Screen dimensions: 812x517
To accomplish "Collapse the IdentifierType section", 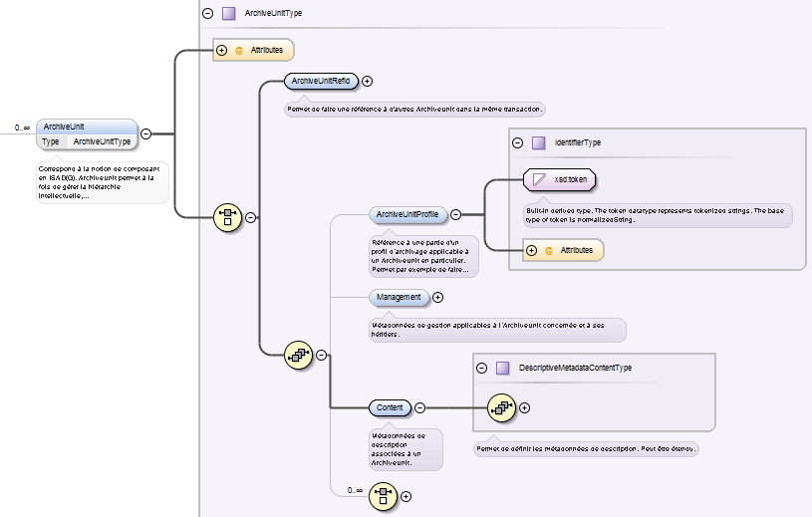I will coord(517,142).
